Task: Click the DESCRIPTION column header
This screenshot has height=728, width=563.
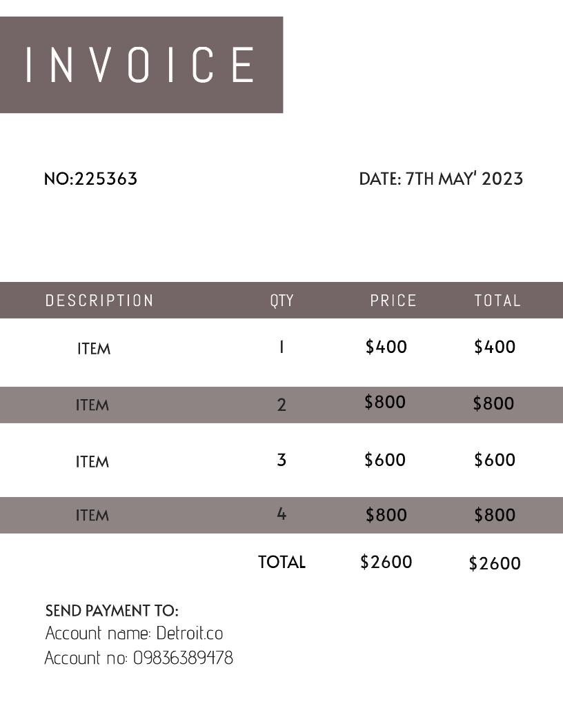Action: pos(99,301)
